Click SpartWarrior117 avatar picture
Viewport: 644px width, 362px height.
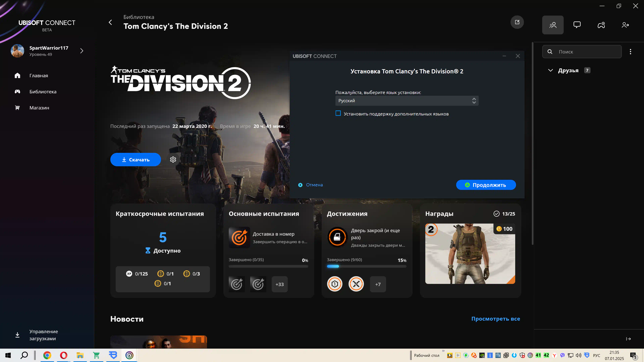coord(17,51)
